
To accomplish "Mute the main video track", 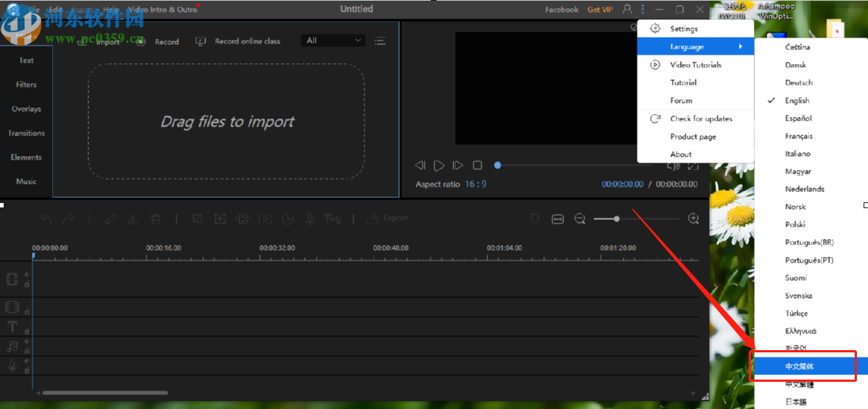I will [x=27, y=274].
